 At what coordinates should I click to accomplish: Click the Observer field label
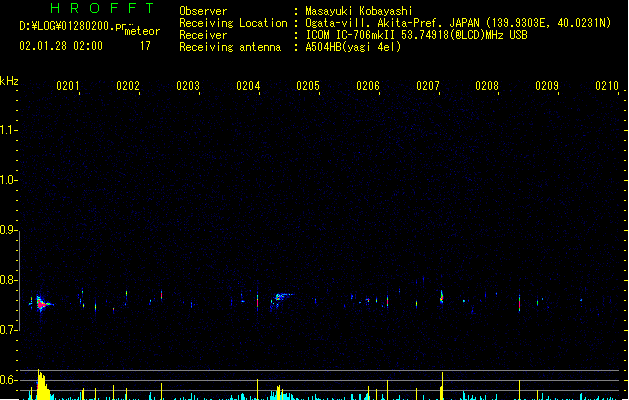203,11
